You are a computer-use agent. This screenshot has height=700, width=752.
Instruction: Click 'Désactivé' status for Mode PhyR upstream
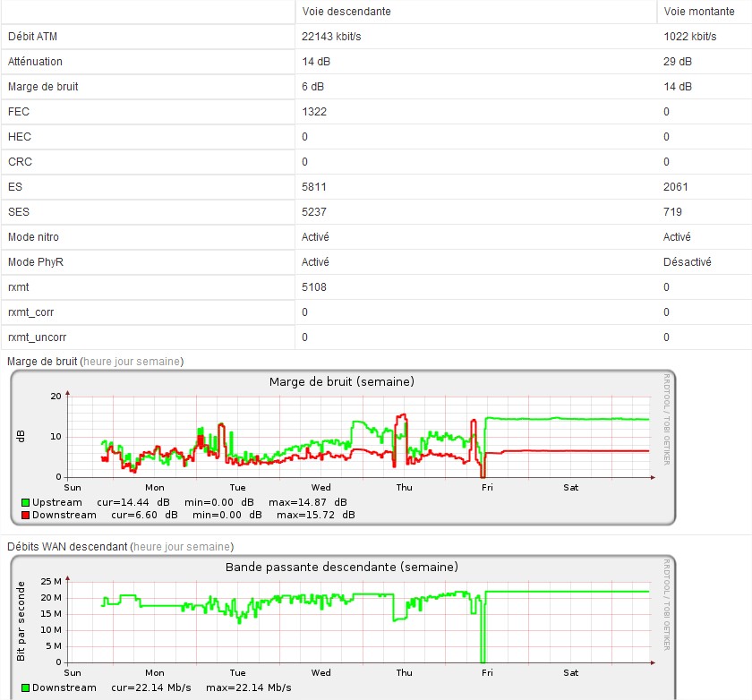coord(687,262)
